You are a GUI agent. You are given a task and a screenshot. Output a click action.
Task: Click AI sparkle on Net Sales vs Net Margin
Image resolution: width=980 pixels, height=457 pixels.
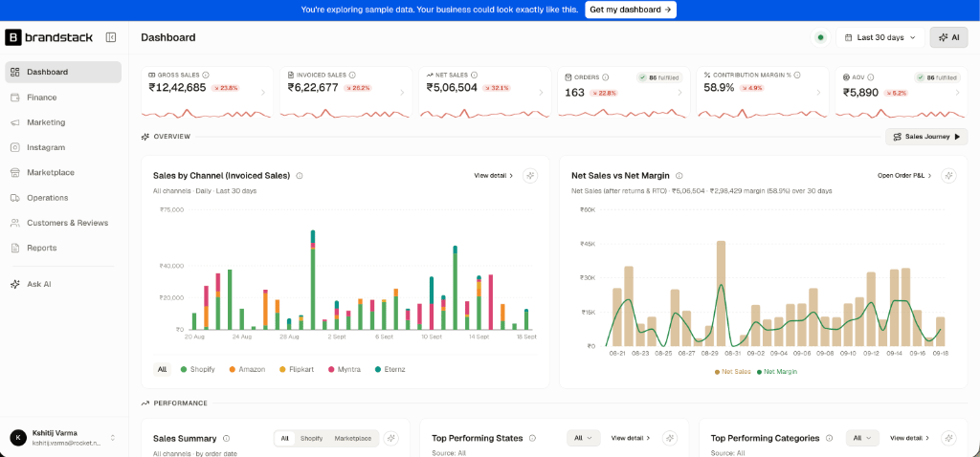[x=948, y=175]
